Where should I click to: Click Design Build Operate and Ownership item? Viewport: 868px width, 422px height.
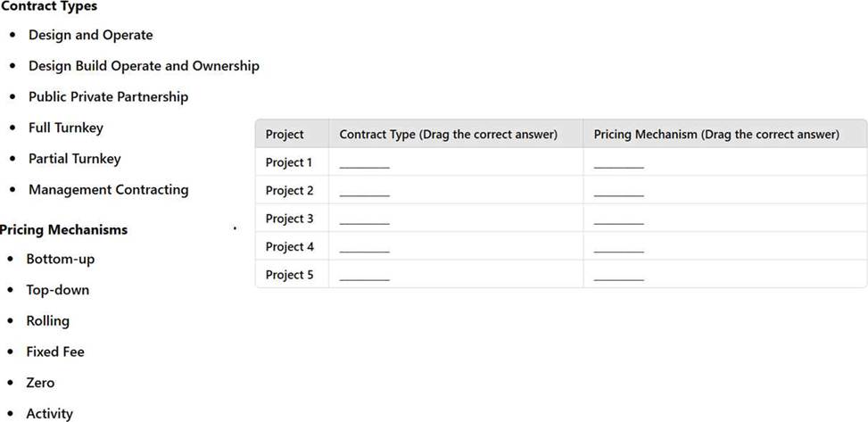click(x=144, y=66)
